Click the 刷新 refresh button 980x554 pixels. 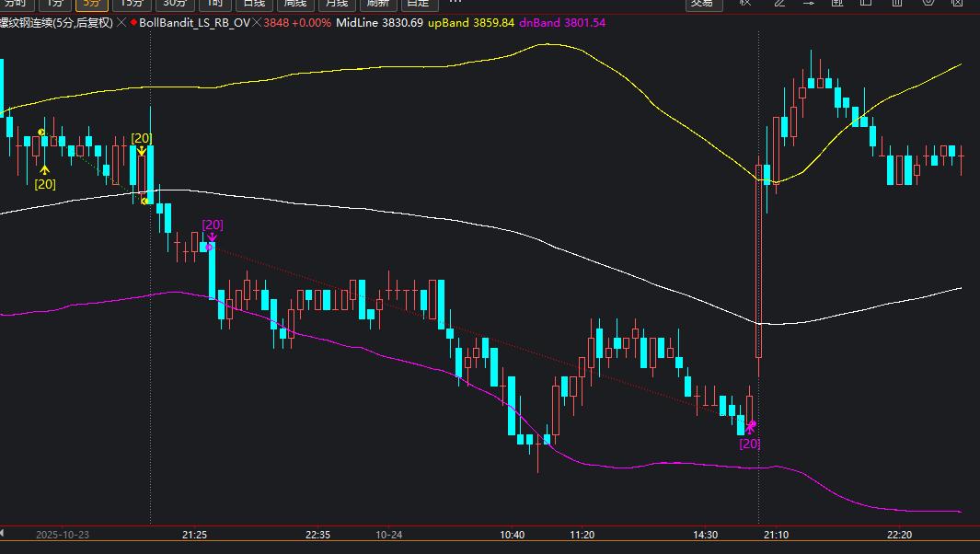click(x=377, y=4)
